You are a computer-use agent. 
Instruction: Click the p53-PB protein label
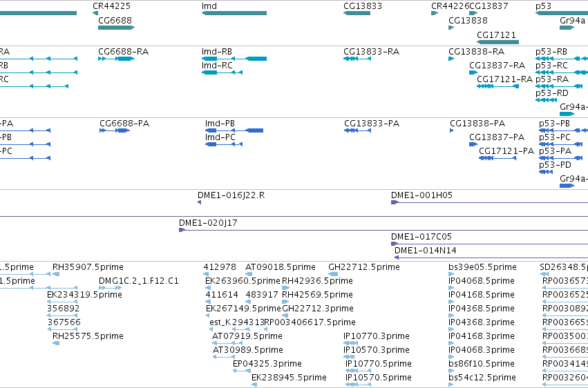point(554,124)
